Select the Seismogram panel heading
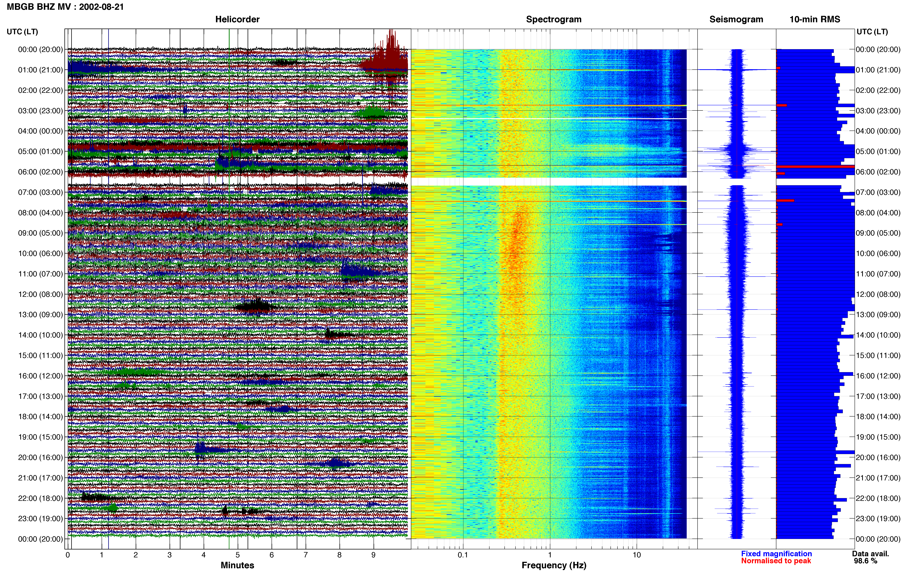 point(736,20)
